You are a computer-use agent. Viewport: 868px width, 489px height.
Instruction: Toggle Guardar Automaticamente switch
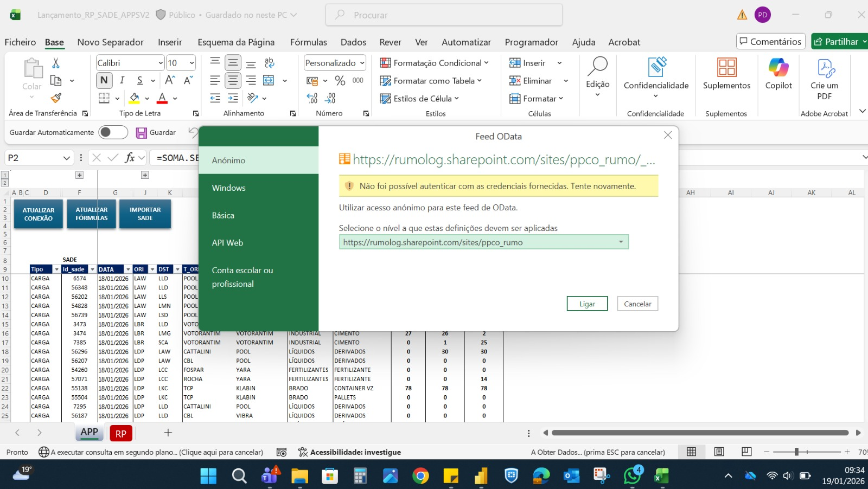pyautogui.click(x=113, y=132)
